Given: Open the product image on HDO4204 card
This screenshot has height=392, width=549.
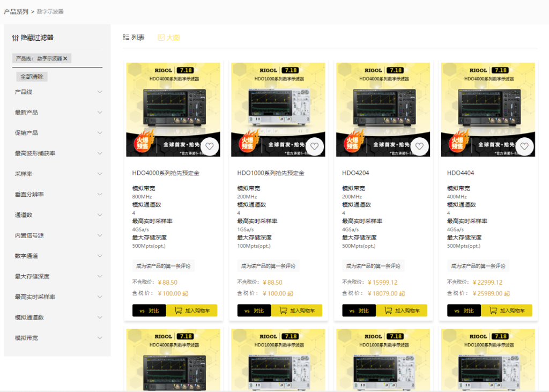Looking at the screenshot, I should coord(383,109).
